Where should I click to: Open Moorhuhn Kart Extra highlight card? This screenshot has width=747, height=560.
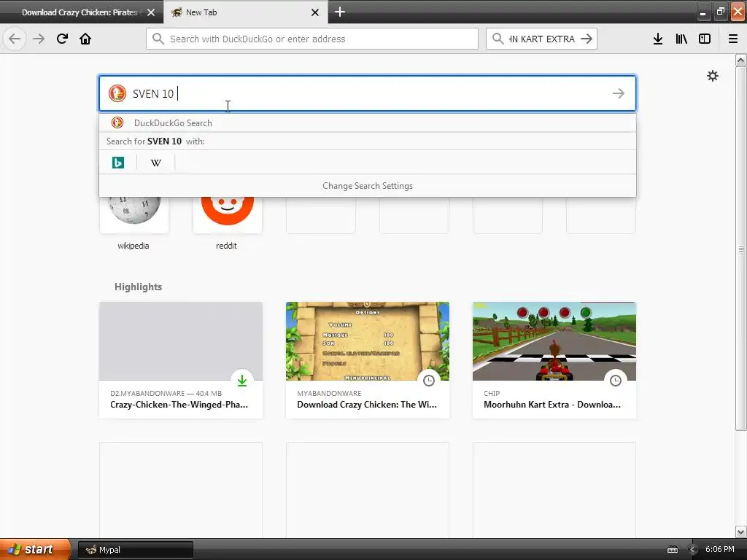point(554,360)
